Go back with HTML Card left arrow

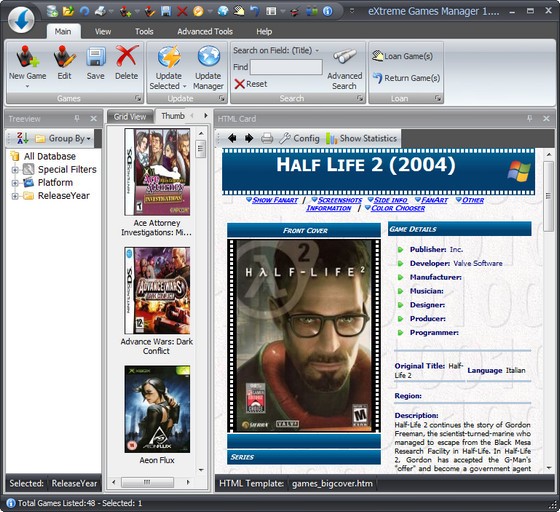232,138
